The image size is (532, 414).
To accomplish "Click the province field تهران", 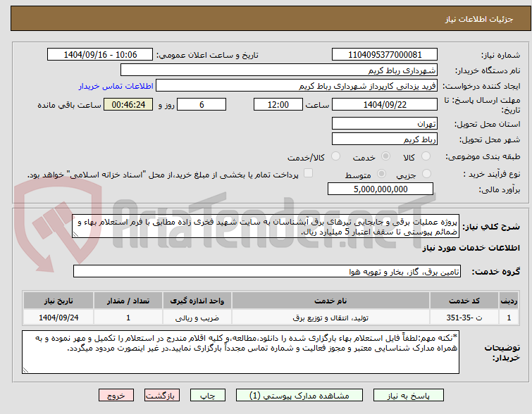I will tap(385, 123).
